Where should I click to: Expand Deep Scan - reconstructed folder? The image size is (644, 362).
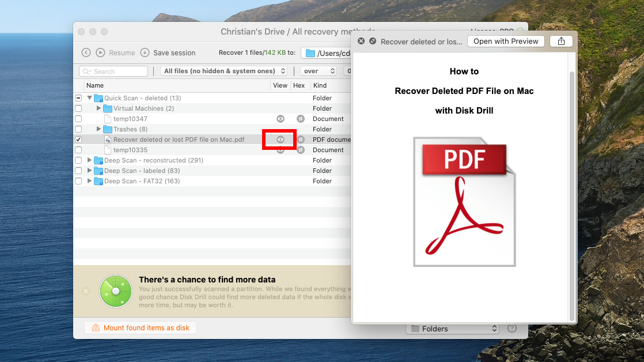[x=89, y=160]
